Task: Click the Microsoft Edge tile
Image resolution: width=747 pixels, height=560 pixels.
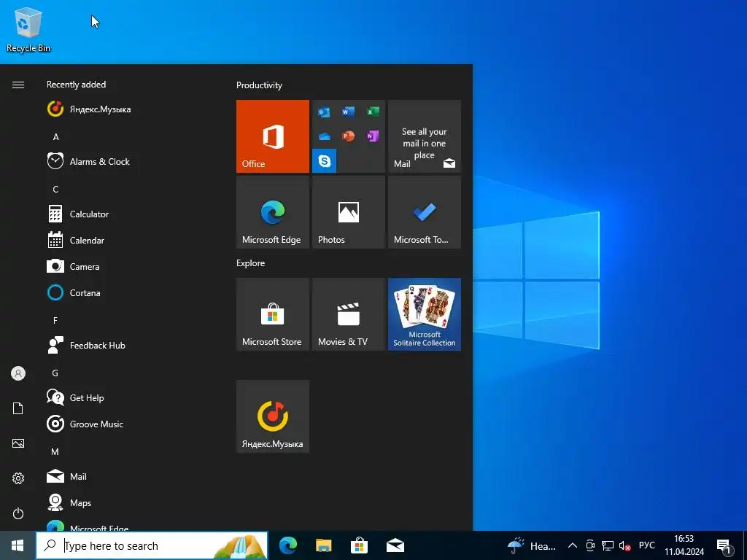Action: click(x=273, y=212)
